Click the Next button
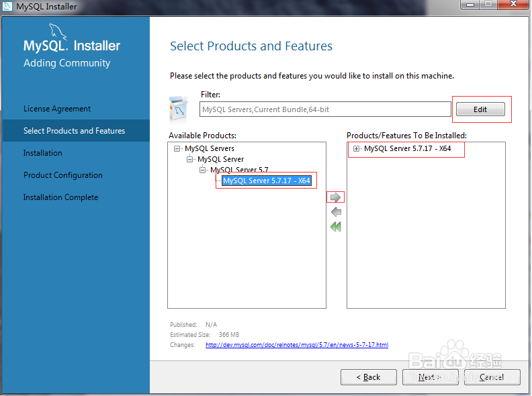 (430, 377)
